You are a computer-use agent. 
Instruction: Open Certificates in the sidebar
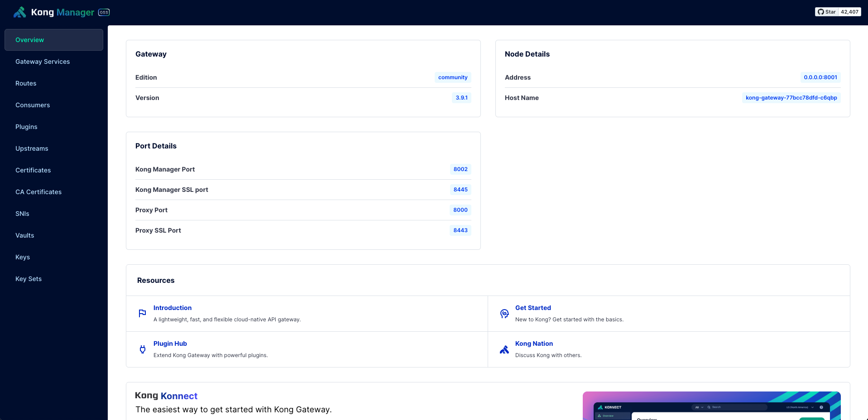tap(54, 170)
